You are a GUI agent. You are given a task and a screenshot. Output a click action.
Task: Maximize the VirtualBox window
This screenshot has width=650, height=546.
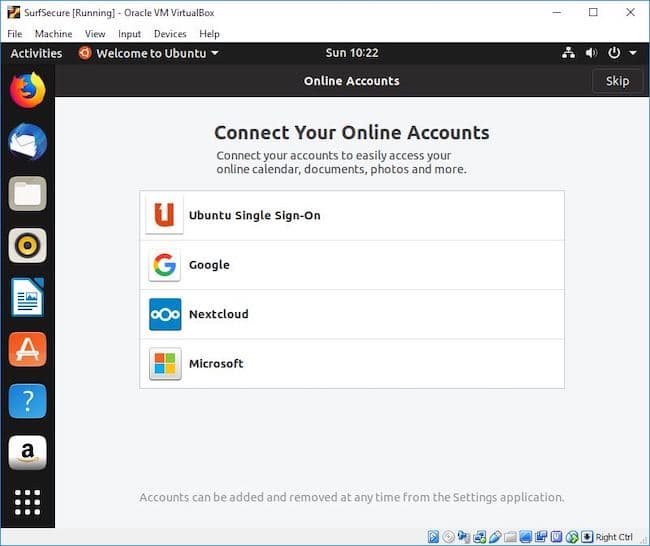pyautogui.click(x=593, y=12)
